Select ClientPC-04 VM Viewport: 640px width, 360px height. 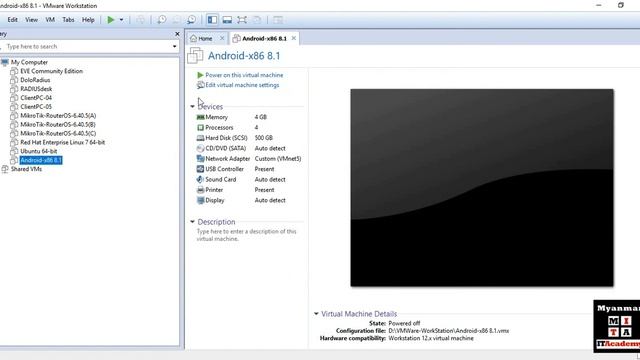coord(36,98)
